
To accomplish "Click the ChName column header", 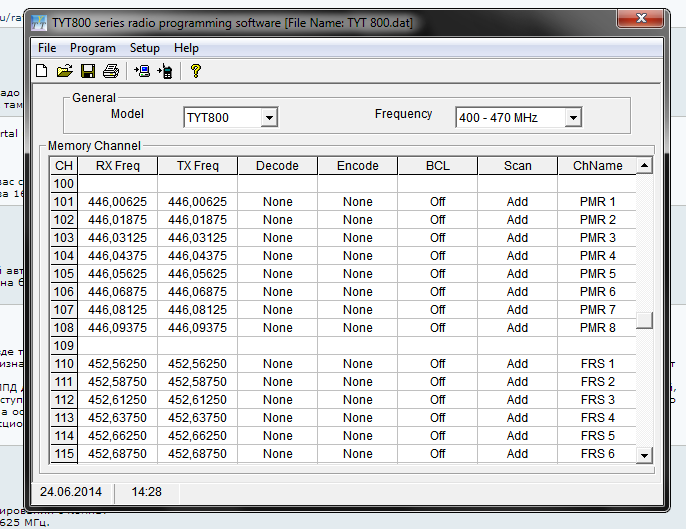I will (x=597, y=166).
